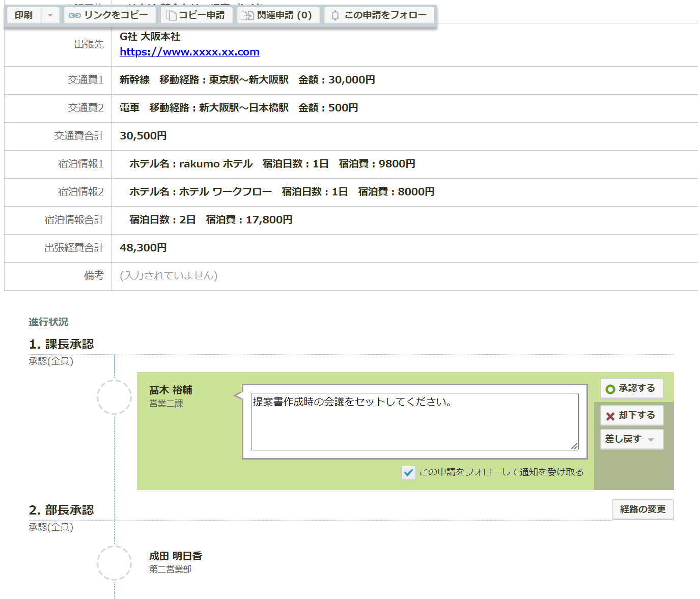Click the red X icon on 却下する
Viewport: 700px width, 599px height.
(610, 416)
